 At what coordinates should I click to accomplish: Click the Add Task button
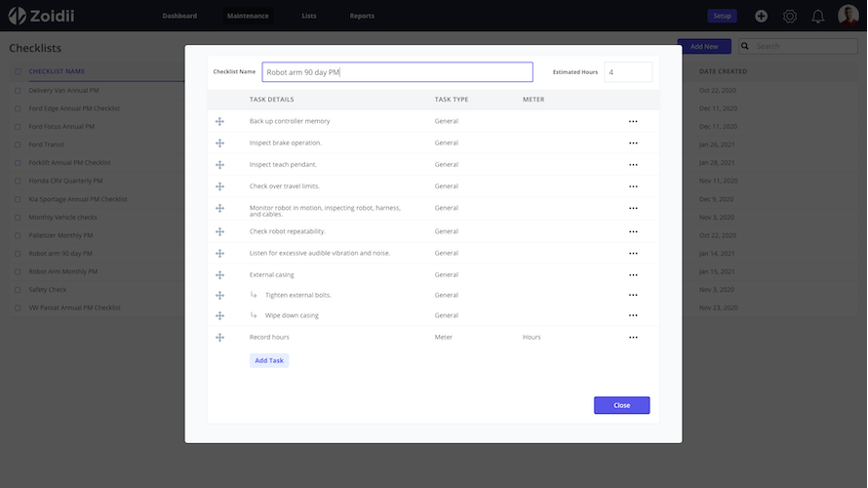click(269, 360)
